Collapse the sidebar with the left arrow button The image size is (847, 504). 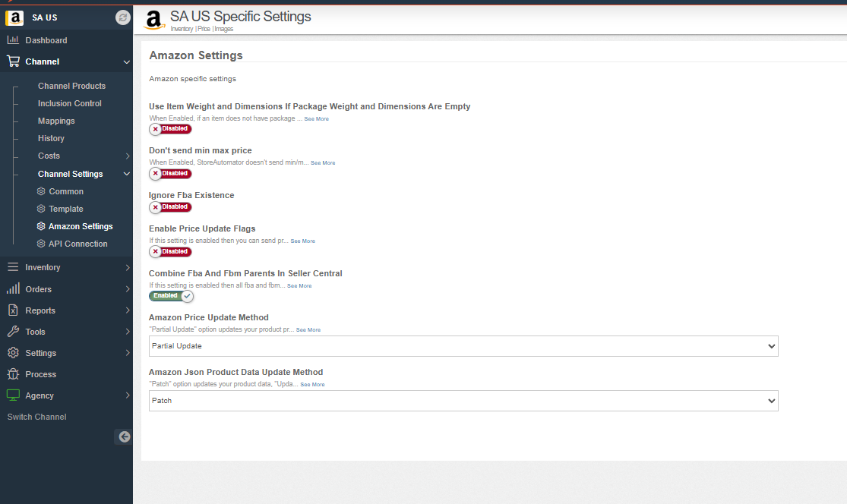point(124,436)
